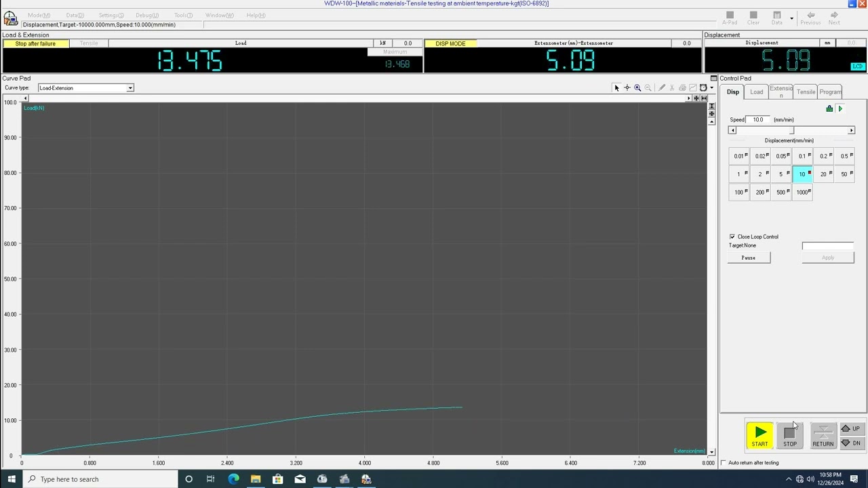Open File Explorer from the taskbar
868x488 pixels.
256,479
